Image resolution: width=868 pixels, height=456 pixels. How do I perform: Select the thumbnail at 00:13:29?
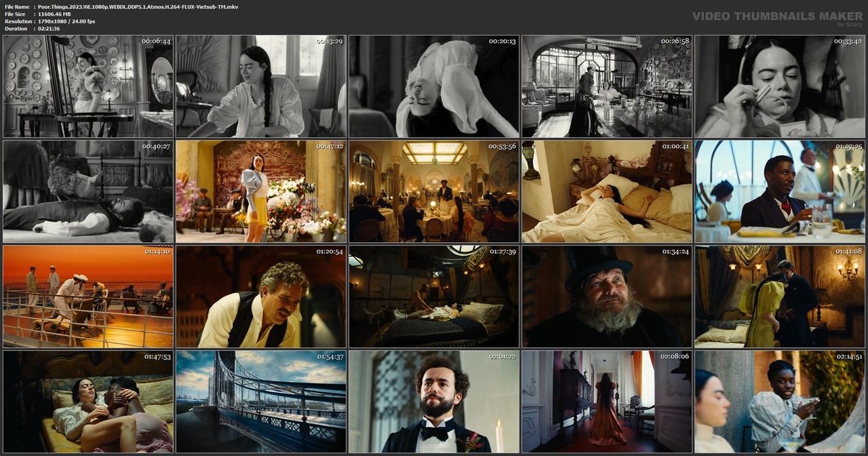click(x=261, y=86)
